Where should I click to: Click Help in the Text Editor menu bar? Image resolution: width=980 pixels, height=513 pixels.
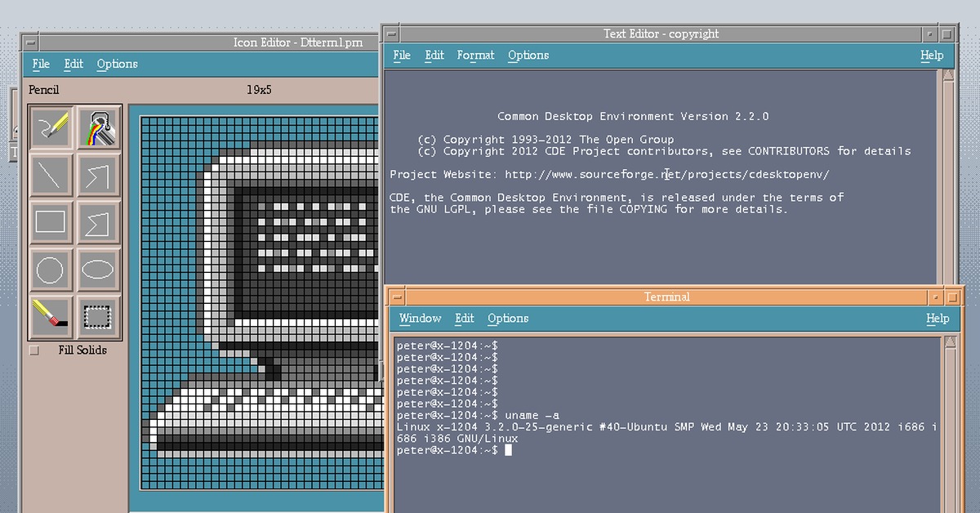931,56
